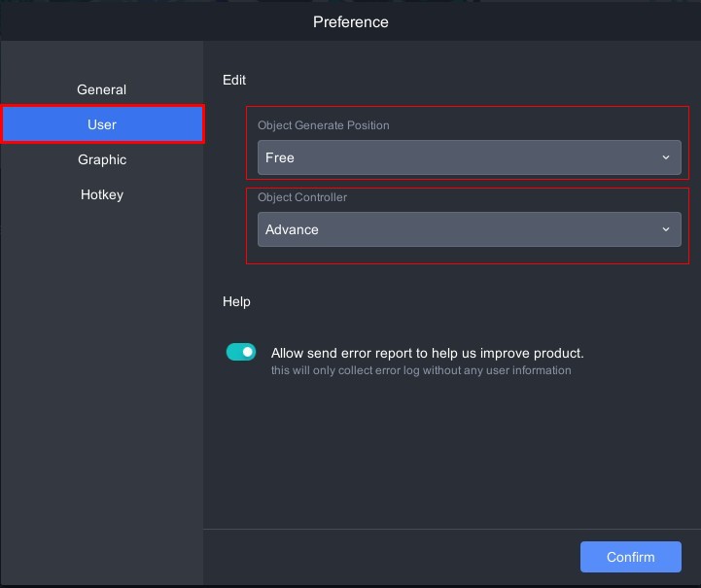701x588 pixels.
Task: Click the chevron arrow beside Free
Action: 666,157
